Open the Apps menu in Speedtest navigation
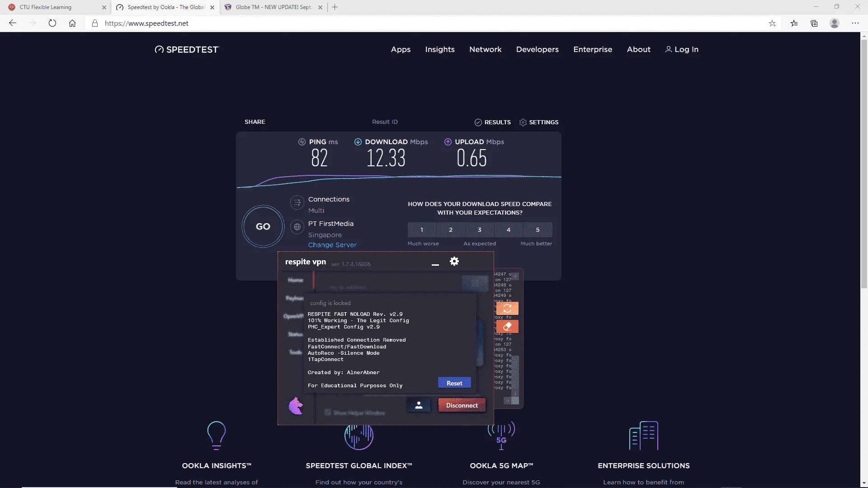868x488 pixels. pyautogui.click(x=401, y=49)
